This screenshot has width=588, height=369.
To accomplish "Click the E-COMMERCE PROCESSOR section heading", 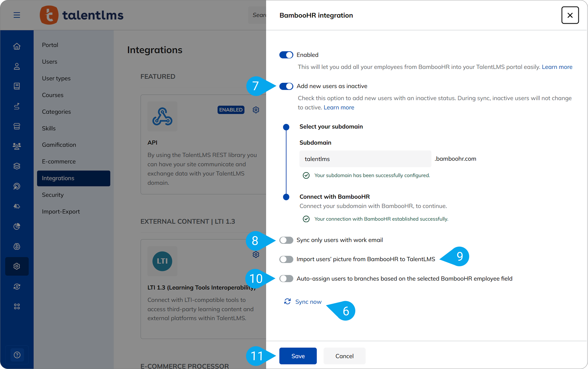I will (185, 366).
